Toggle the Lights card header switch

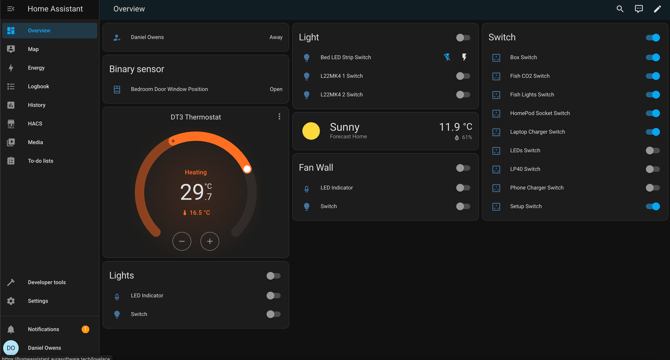coord(273,276)
